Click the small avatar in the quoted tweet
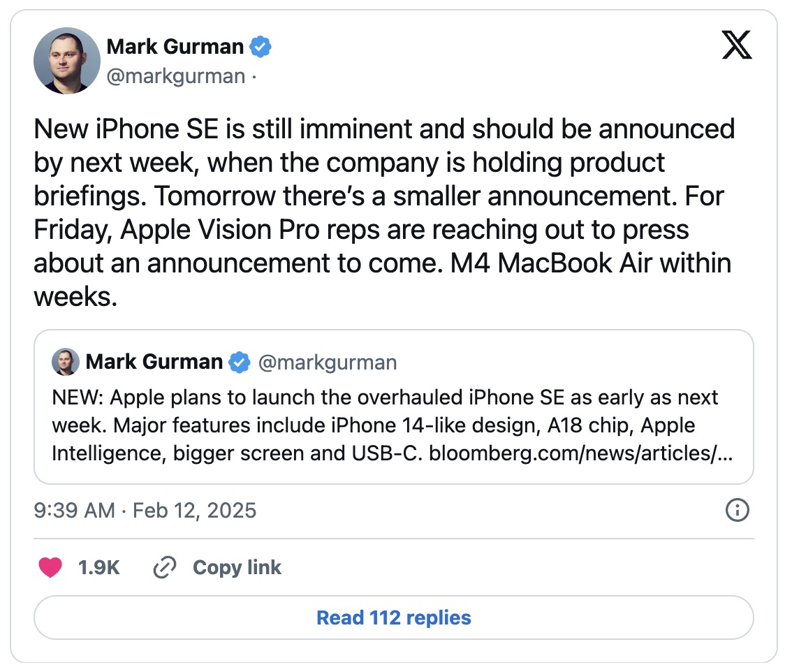792x672 pixels. (64, 362)
